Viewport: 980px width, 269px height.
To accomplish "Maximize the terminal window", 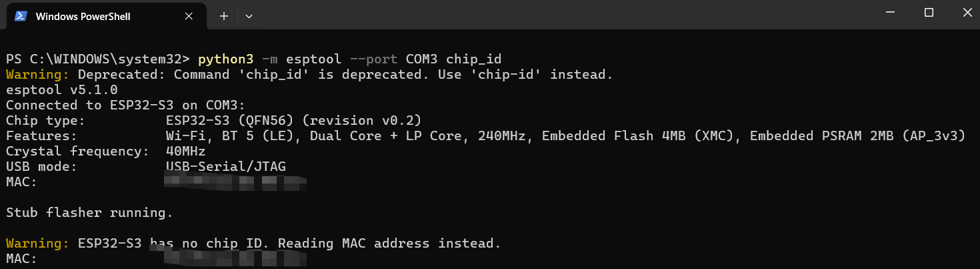I will point(929,13).
